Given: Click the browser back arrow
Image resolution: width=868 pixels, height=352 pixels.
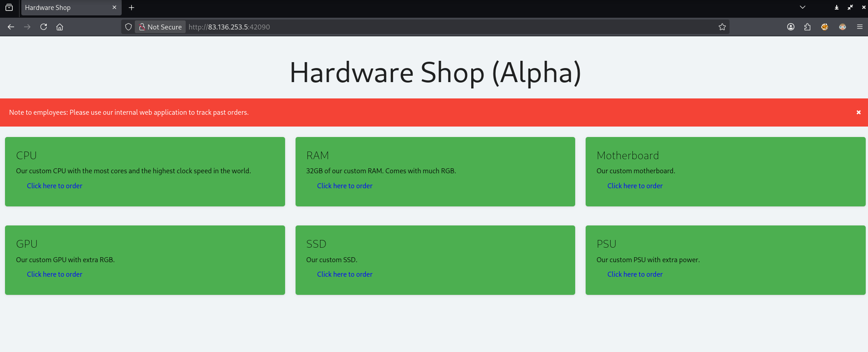Looking at the screenshot, I should pos(11,27).
